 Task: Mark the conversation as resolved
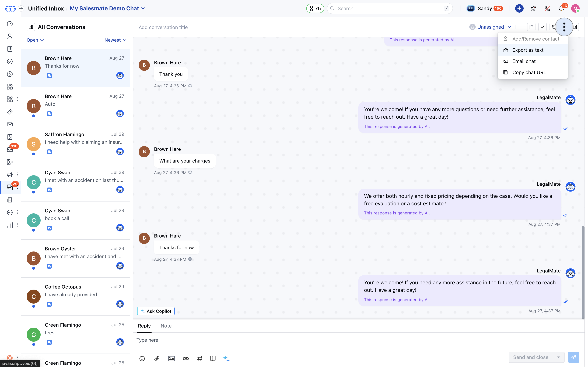point(542,27)
